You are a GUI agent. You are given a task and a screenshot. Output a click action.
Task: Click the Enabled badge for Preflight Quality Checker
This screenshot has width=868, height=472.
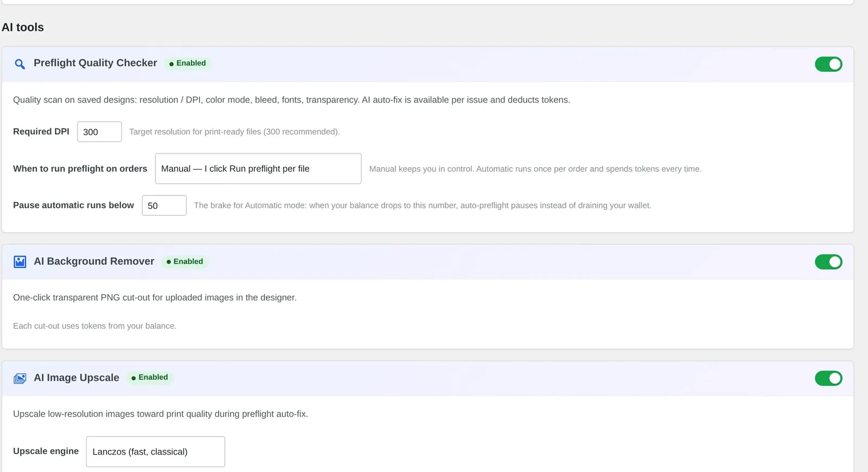point(188,63)
